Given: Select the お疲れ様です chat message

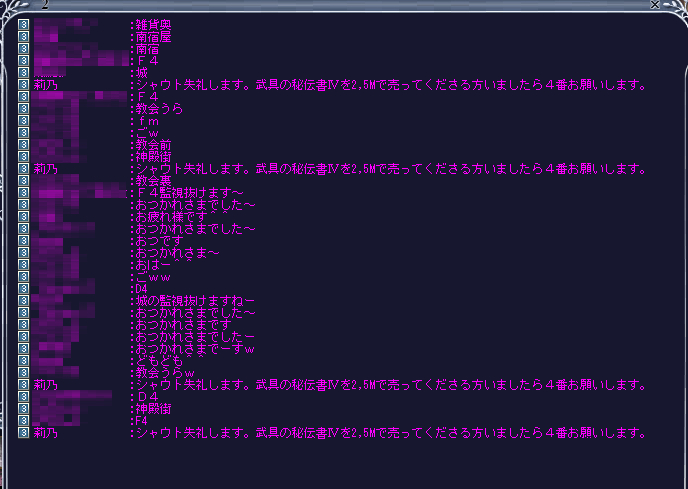Looking at the screenshot, I should 172,217.
